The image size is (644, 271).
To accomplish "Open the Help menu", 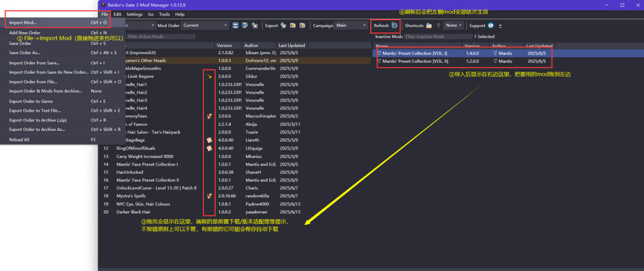I will point(180,14).
